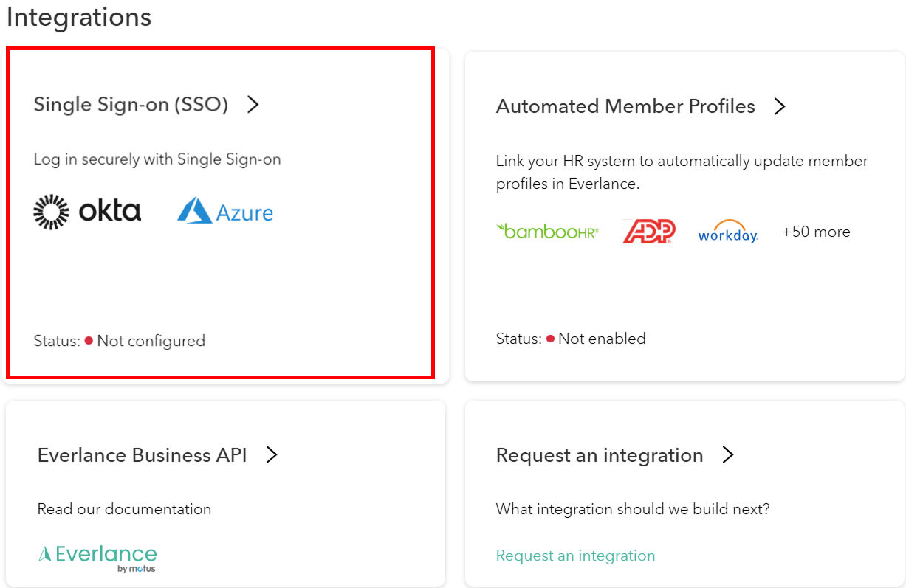The image size is (906, 588).
Task: Click the Okta logo
Action: 87,212
